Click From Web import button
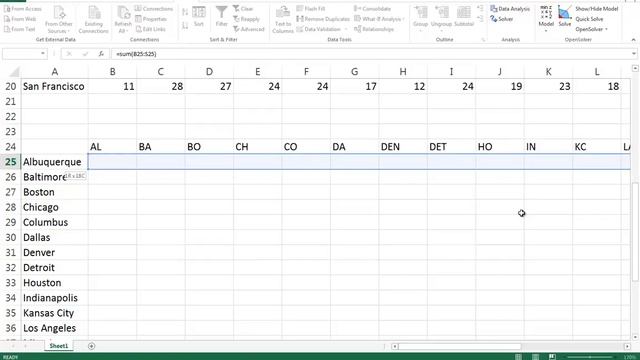The height and width of the screenshot is (360, 640). coord(20,19)
